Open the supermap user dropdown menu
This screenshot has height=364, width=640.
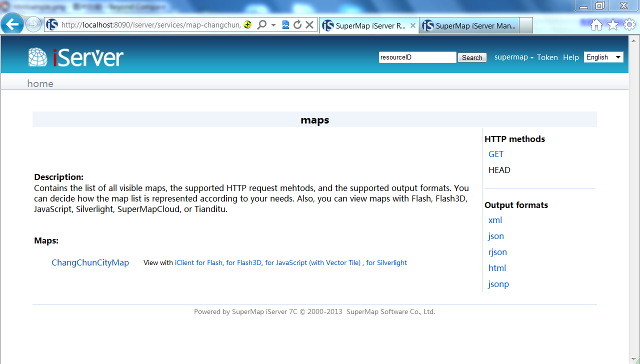pyautogui.click(x=513, y=57)
